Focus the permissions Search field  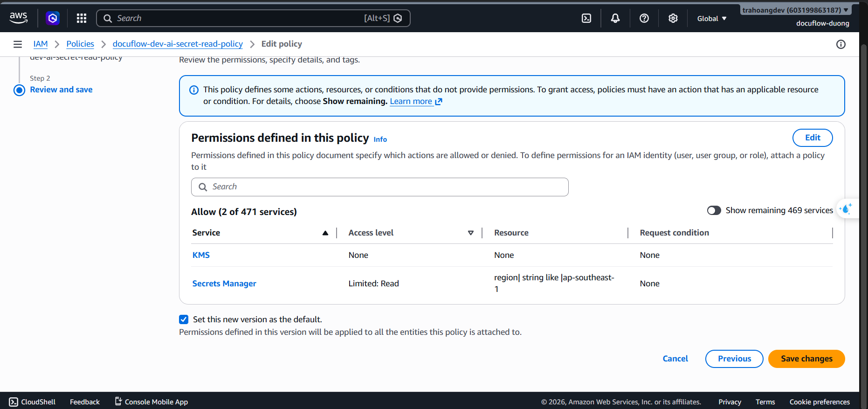point(380,187)
